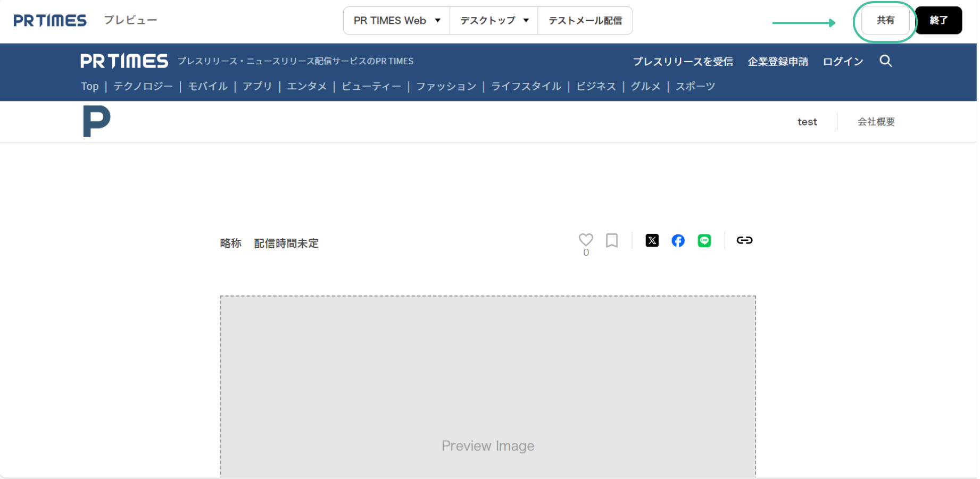Image resolution: width=980 pixels, height=479 pixels.
Task: Share the release on Facebook
Action: click(678, 241)
